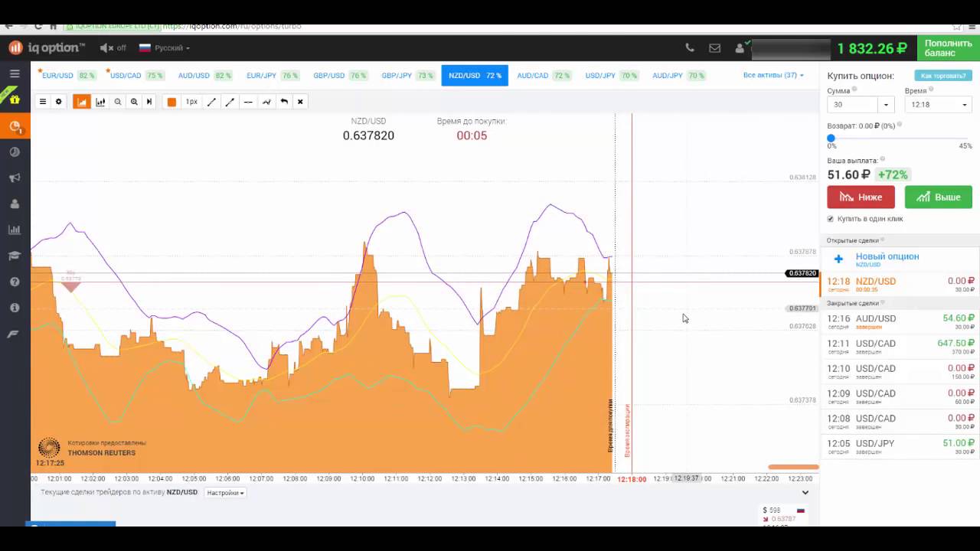Viewport: 980px width, 551px height.
Task: Switch to the EUR/USD asset tab
Action: point(67,76)
